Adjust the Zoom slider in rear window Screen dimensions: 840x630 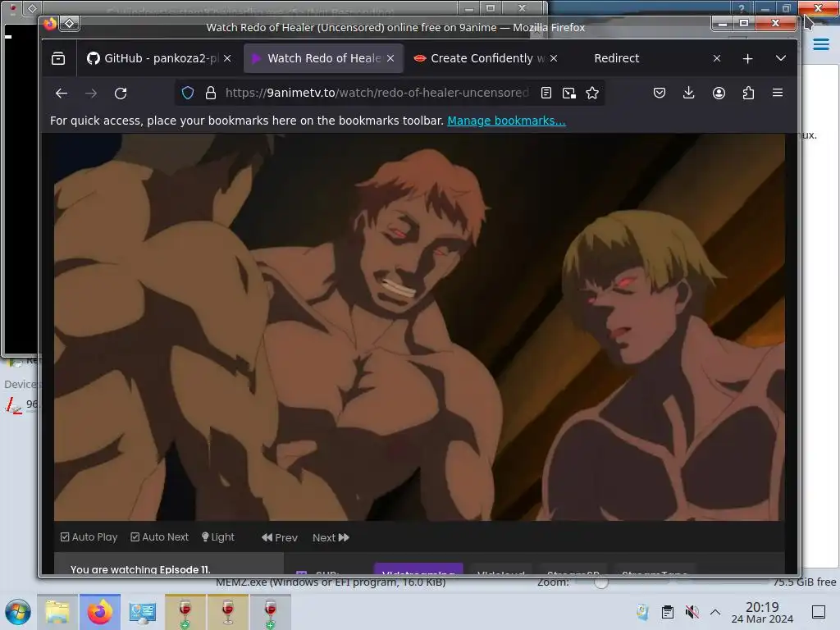click(600, 582)
